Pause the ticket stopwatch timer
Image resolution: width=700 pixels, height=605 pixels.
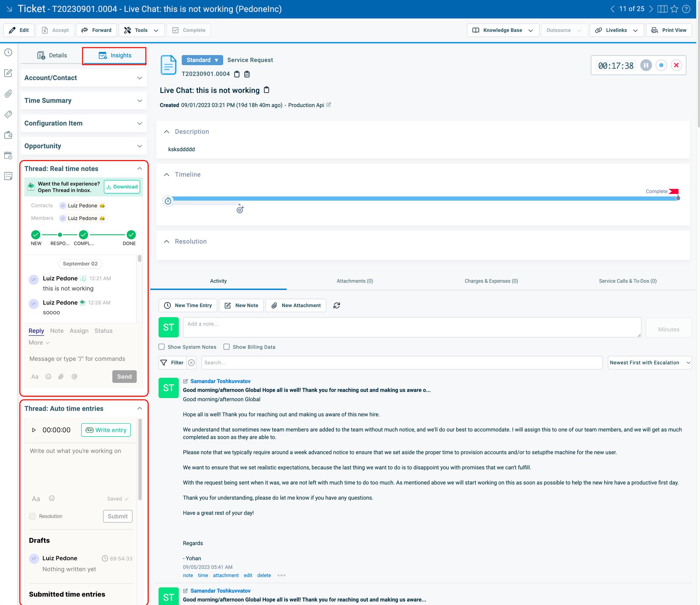pyautogui.click(x=646, y=65)
